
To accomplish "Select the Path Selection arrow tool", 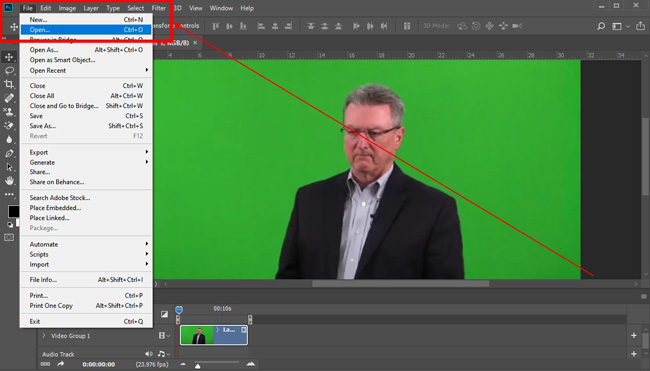I will click(x=9, y=167).
